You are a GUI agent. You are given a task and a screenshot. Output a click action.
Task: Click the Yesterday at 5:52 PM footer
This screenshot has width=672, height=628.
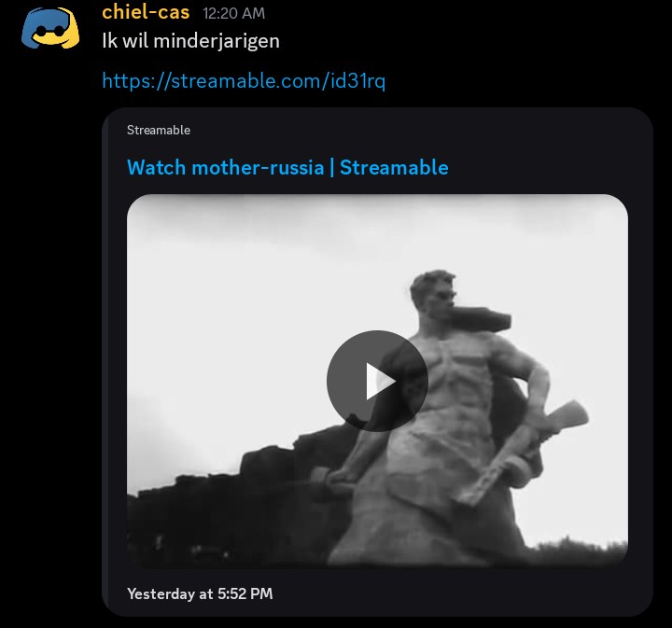(200, 593)
